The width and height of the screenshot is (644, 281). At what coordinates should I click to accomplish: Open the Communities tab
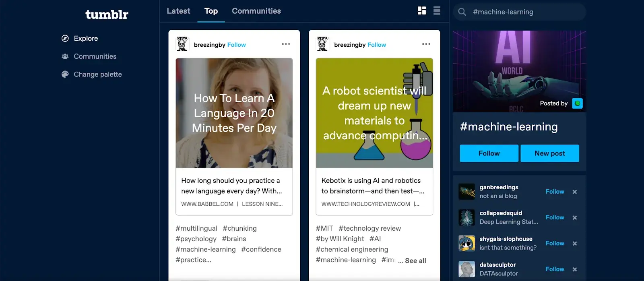click(256, 11)
